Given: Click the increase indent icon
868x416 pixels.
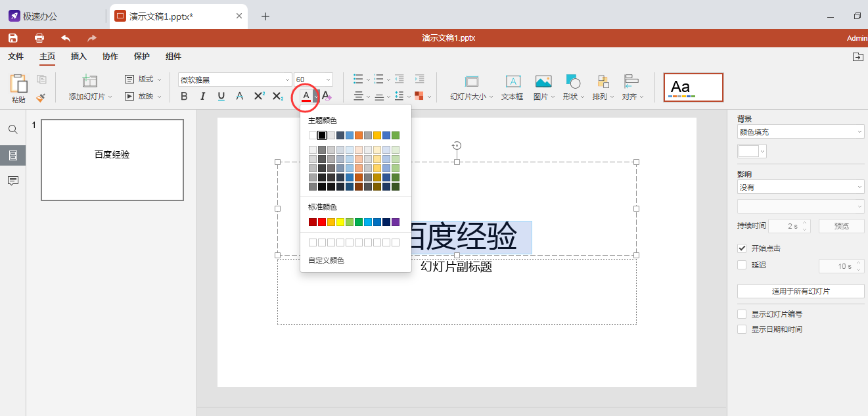Looking at the screenshot, I should pyautogui.click(x=419, y=80).
